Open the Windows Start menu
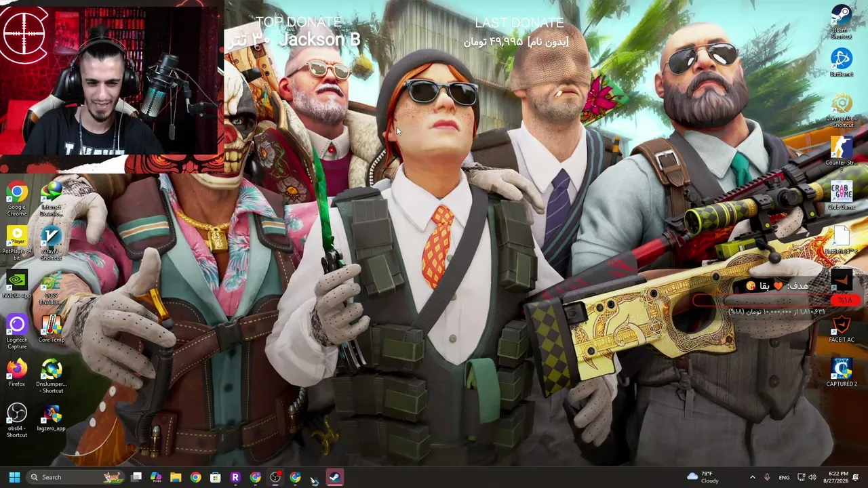 (14, 477)
